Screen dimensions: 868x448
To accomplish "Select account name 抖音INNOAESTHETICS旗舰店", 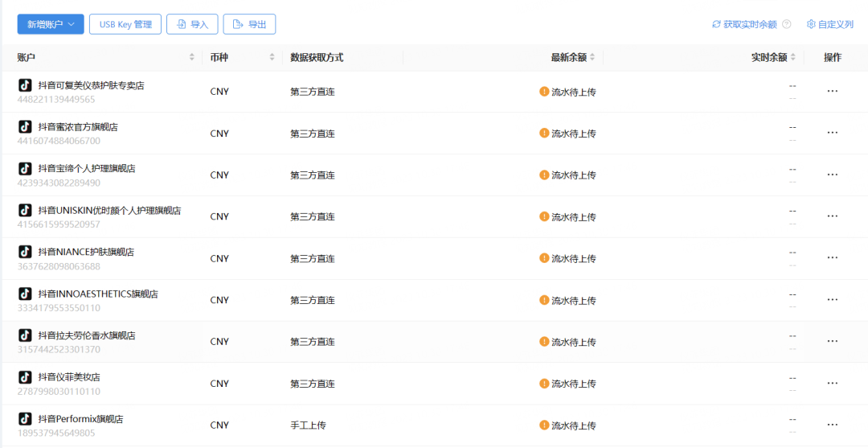I will (98, 294).
